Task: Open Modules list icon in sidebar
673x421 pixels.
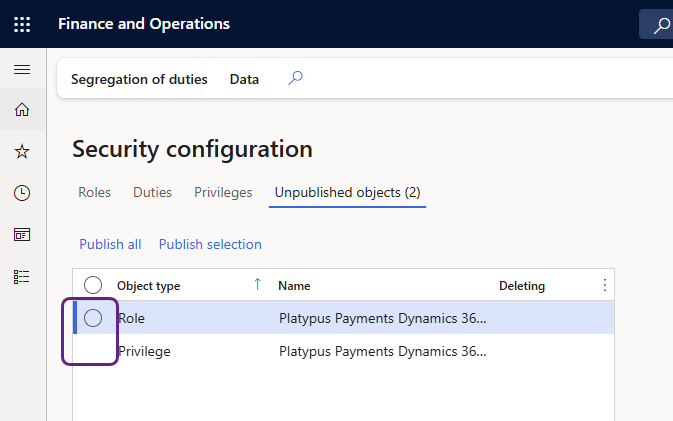Action: pos(22,276)
